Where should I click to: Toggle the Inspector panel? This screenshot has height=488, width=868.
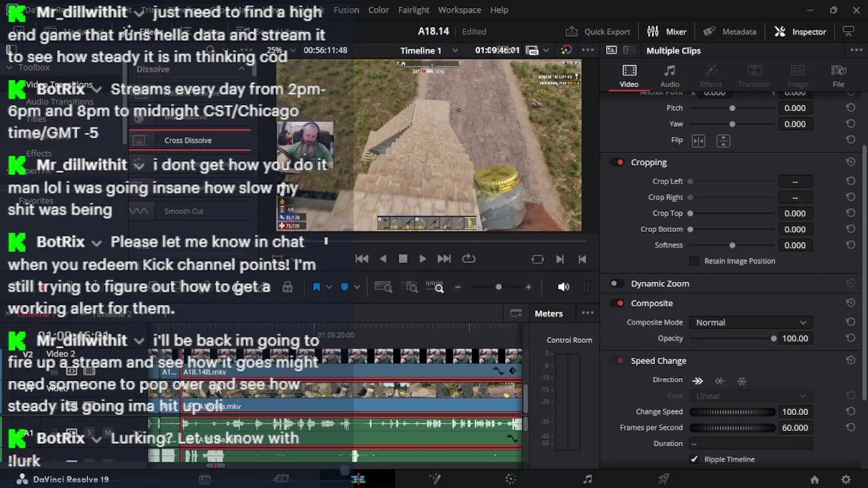(801, 31)
